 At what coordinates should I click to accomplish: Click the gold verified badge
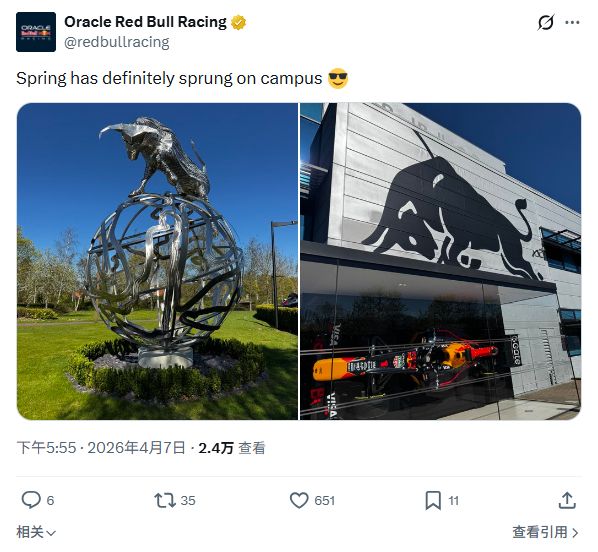(x=238, y=22)
